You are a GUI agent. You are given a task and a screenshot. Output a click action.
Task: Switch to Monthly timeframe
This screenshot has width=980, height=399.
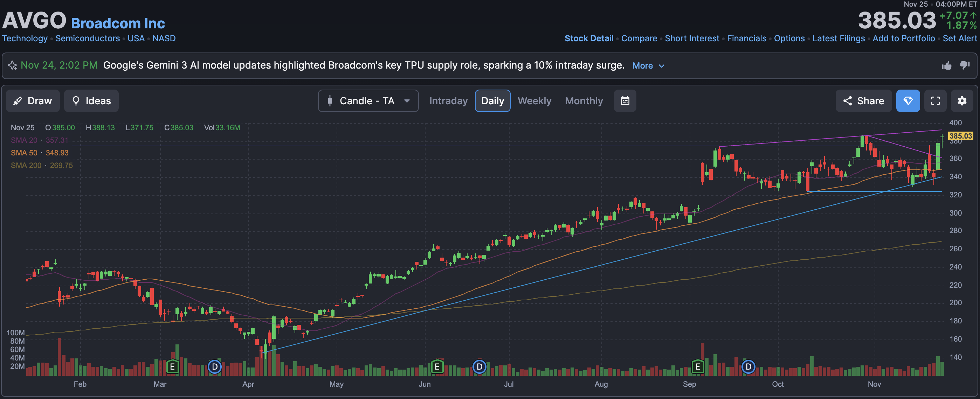[x=584, y=101]
